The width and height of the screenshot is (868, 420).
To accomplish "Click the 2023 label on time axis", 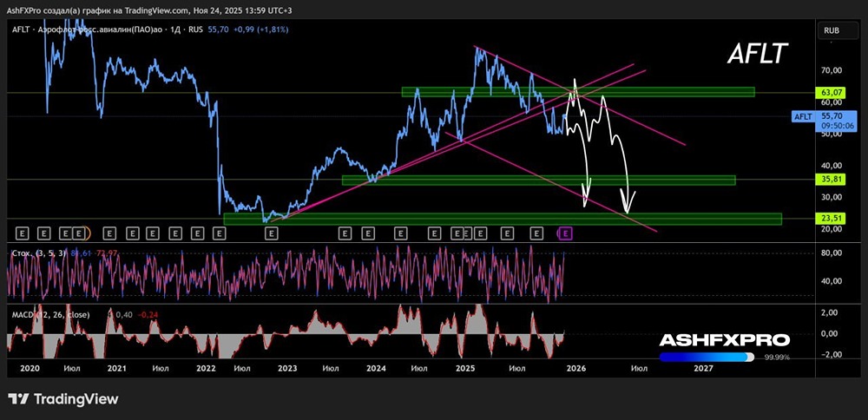I will click(x=287, y=368).
